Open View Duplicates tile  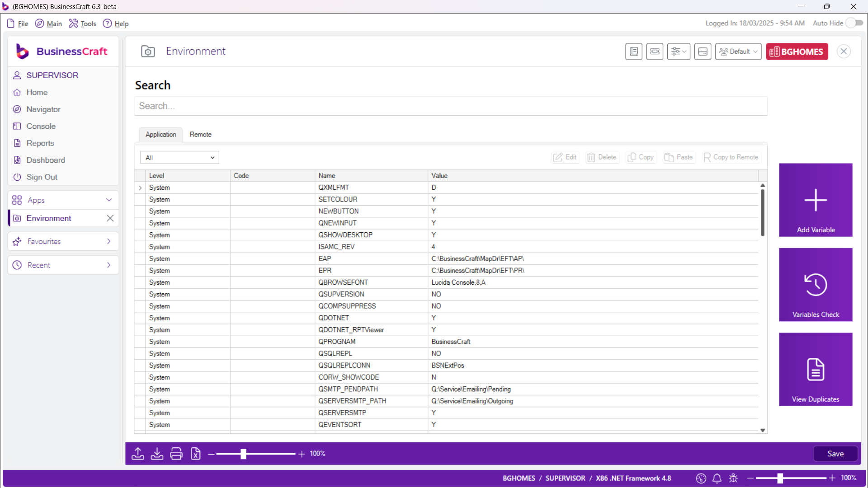[816, 369]
